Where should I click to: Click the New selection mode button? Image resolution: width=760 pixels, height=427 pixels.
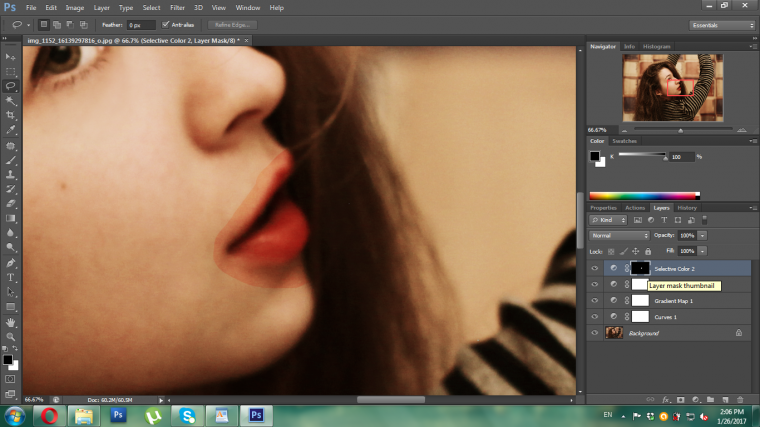pos(44,24)
